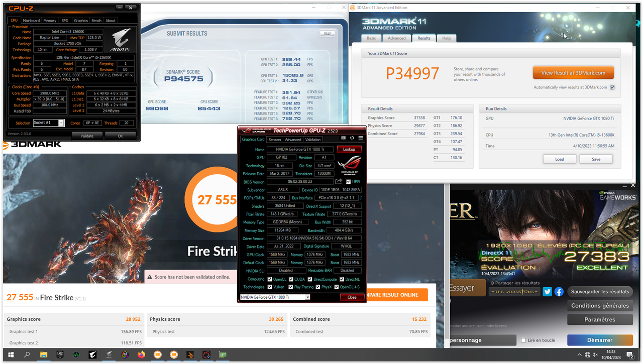Click the GPU-Z screenshot camera icon

click(x=344, y=138)
